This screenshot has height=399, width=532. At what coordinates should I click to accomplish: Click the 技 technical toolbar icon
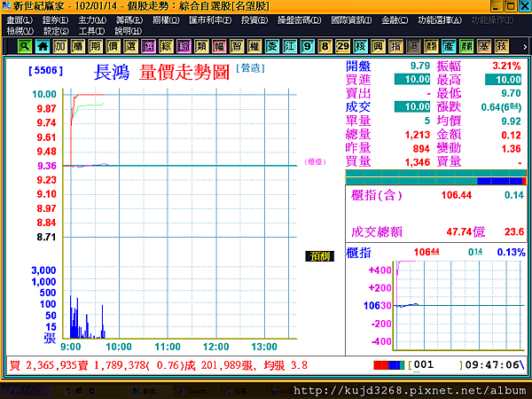pyautogui.click(x=501, y=46)
